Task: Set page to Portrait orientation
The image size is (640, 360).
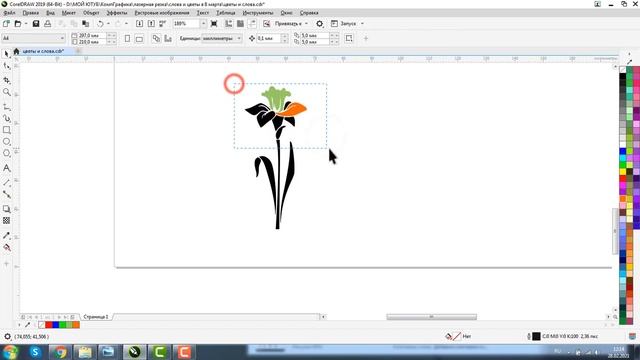Action: (127, 38)
